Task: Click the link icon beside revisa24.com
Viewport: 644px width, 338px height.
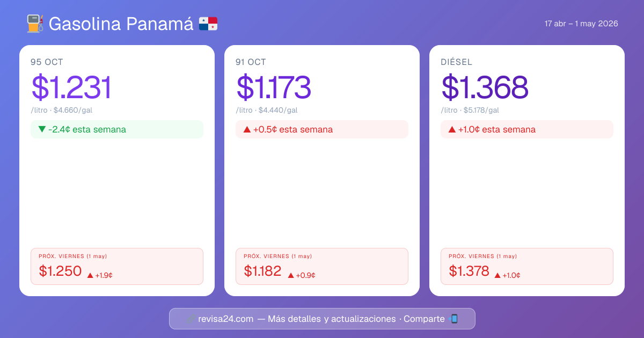Action: tap(190, 319)
